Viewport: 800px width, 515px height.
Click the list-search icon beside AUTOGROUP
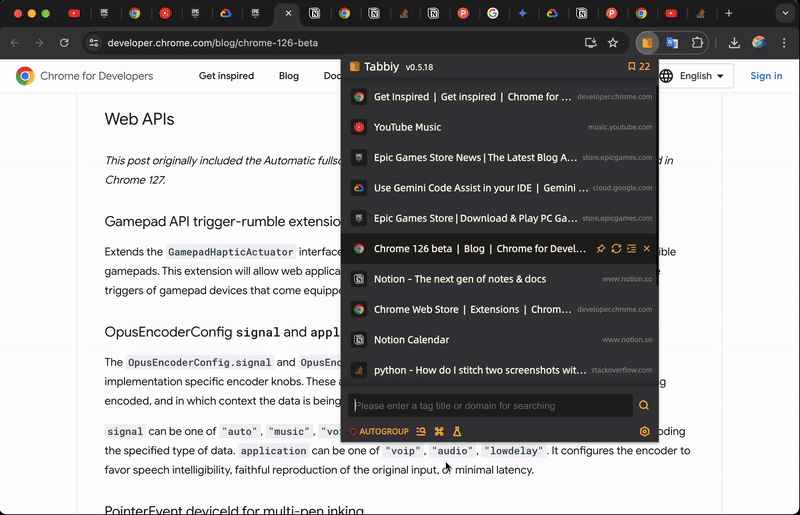(421, 431)
